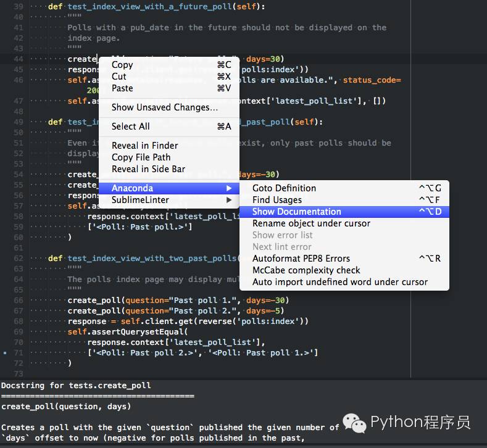The image size is (487, 448).
Task: Click 'index page.' docstring text on line 42
Action: point(93,38)
